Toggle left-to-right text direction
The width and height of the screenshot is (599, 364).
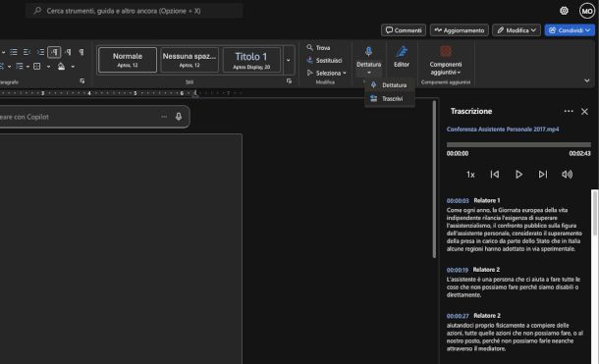click(54, 52)
